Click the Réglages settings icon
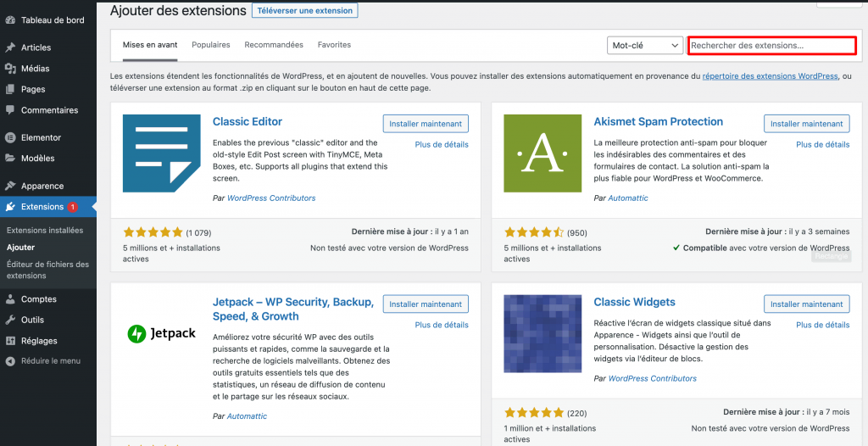 point(10,341)
